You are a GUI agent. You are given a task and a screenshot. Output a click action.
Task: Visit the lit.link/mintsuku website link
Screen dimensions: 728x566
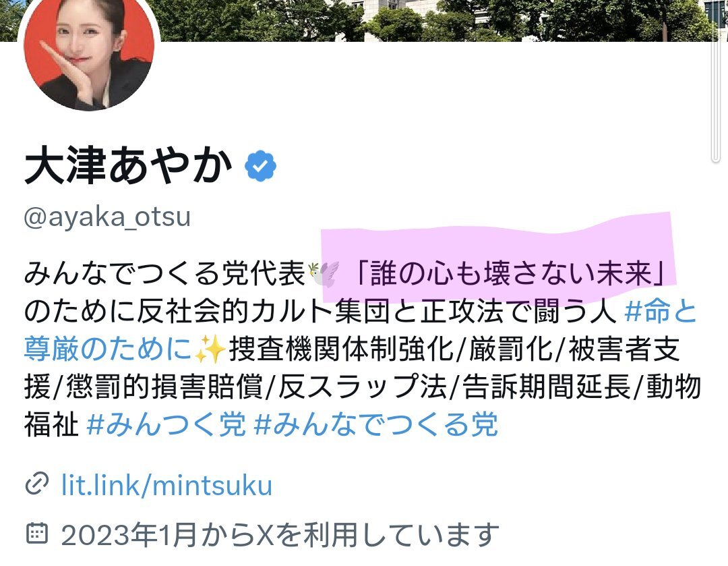coord(166,485)
